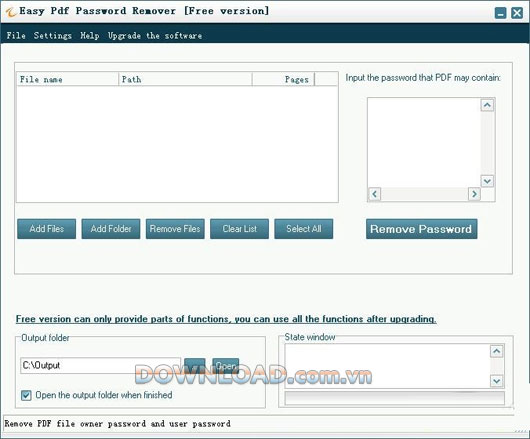Sort by the Pages column header
The height and width of the screenshot is (439, 530).
[x=283, y=79]
